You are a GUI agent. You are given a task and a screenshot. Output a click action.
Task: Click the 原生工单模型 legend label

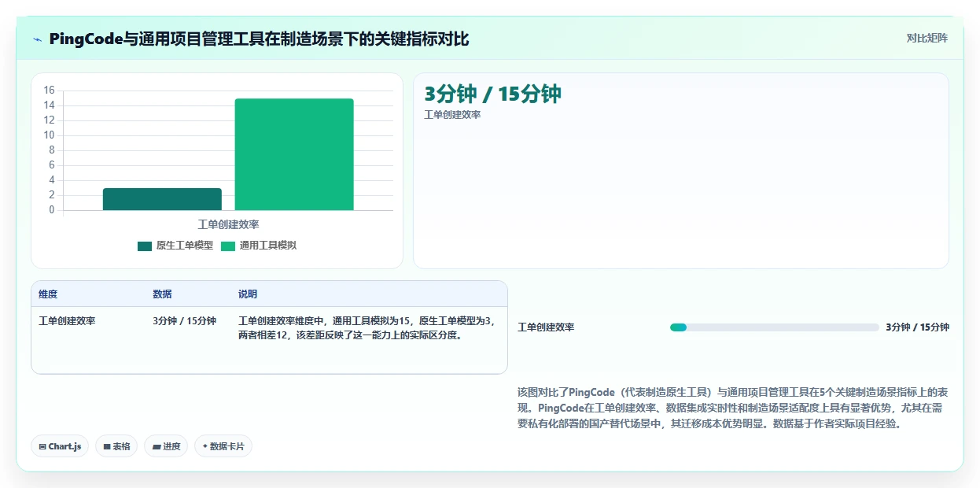click(x=185, y=246)
